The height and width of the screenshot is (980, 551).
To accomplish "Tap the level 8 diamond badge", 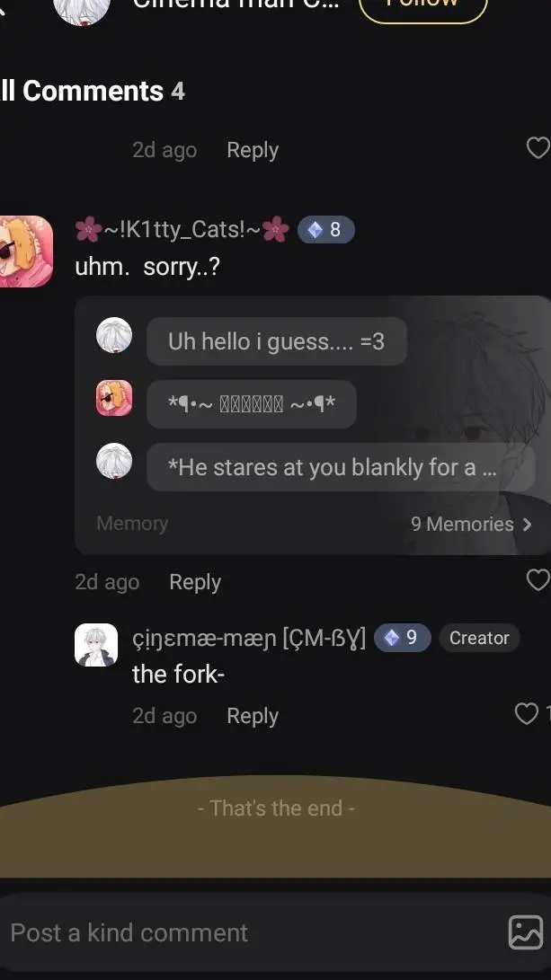I will 326,229.
